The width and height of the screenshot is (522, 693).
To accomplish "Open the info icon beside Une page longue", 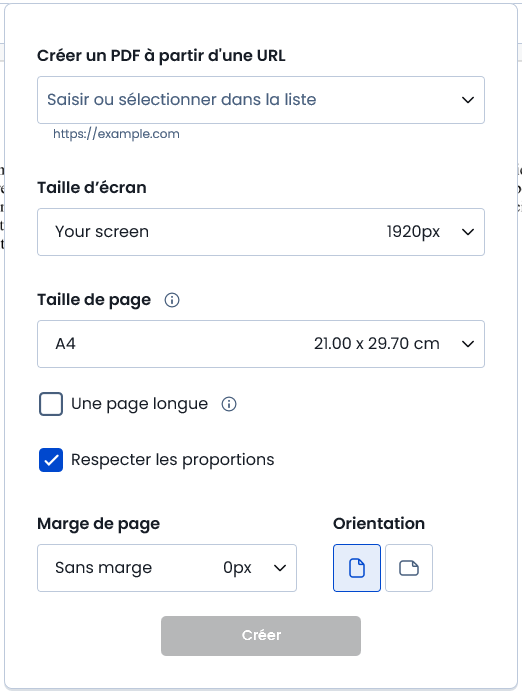I will (x=229, y=404).
